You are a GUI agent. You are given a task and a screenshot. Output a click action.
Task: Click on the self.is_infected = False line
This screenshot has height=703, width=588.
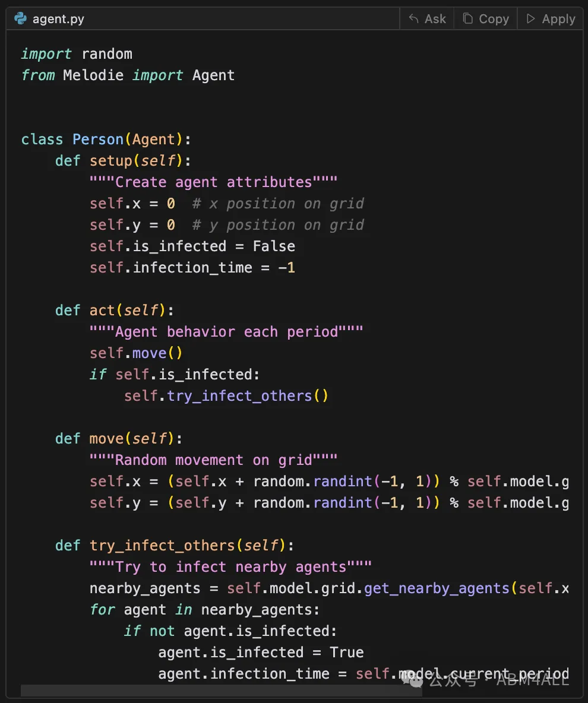192,246
